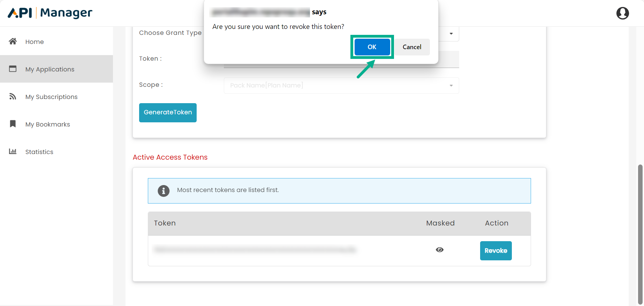644x306 pixels.
Task: Click the My Subscriptions feed icon
Action: pos(13,97)
